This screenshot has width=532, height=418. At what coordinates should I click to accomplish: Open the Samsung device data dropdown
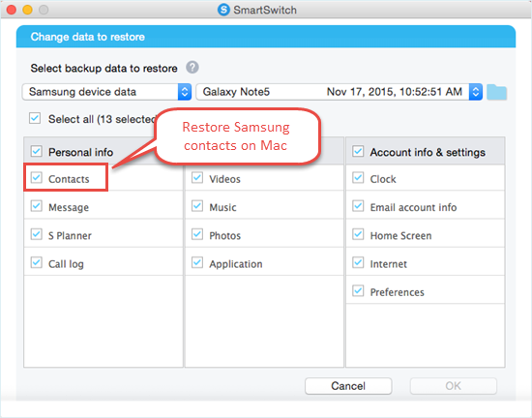[x=106, y=92]
